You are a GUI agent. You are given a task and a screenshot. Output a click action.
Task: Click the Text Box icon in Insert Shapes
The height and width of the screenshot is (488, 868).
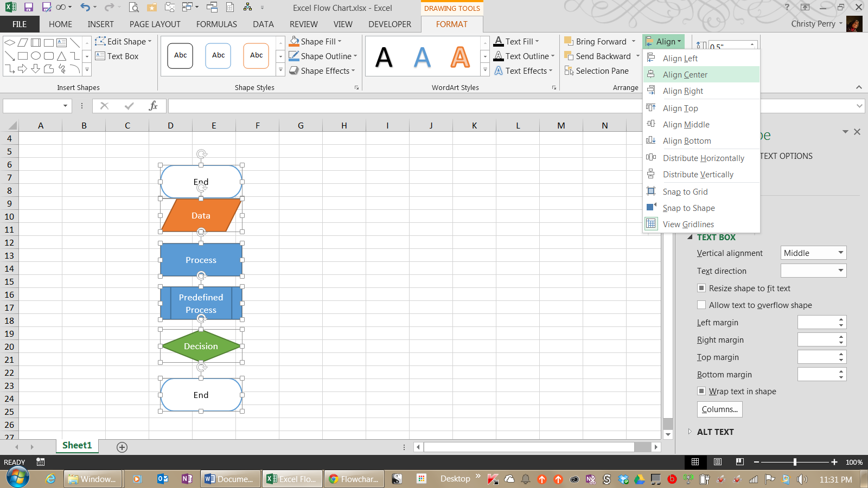pyautogui.click(x=100, y=56)
